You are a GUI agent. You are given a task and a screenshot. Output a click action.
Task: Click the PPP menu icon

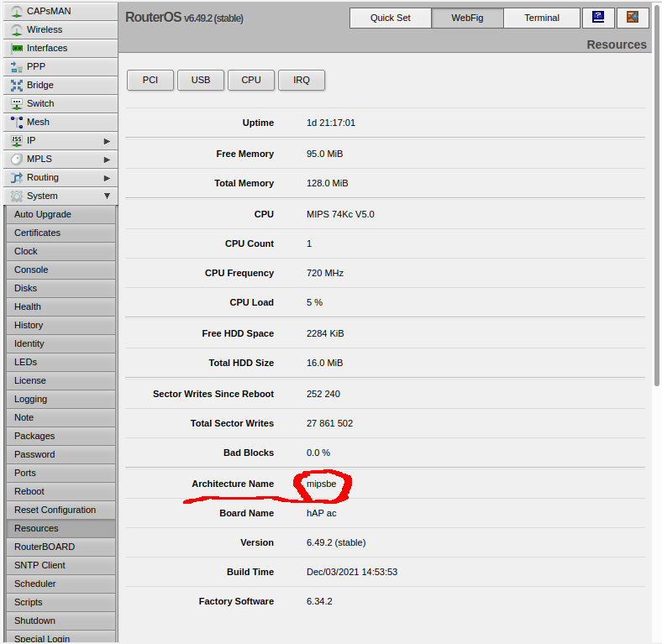(17, 66)
